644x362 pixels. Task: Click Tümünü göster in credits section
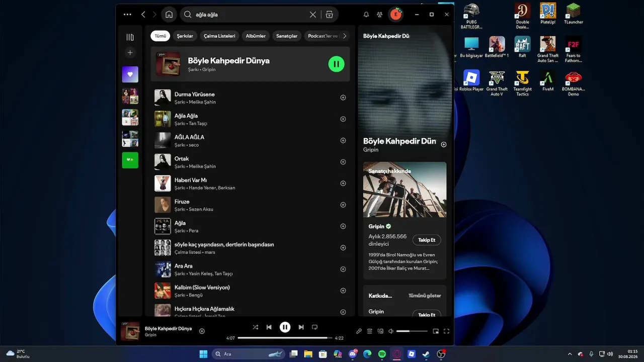point(425,296)
